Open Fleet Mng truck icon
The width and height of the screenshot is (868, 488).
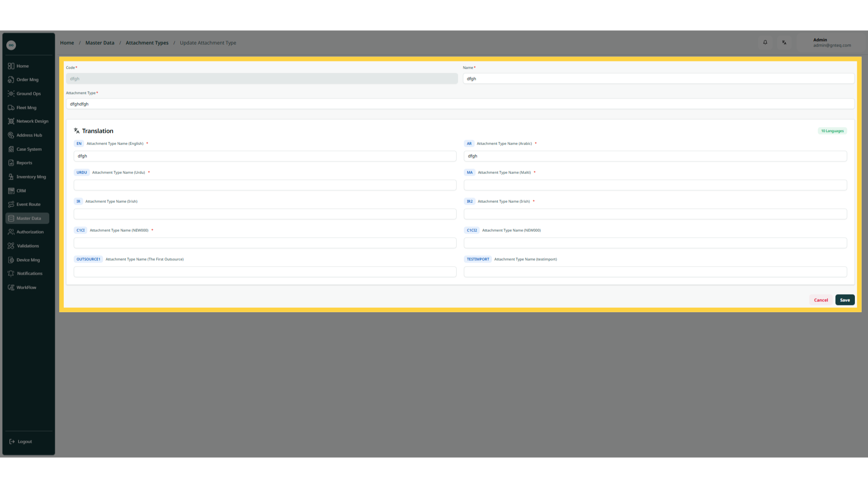click(x=11, y=108)
